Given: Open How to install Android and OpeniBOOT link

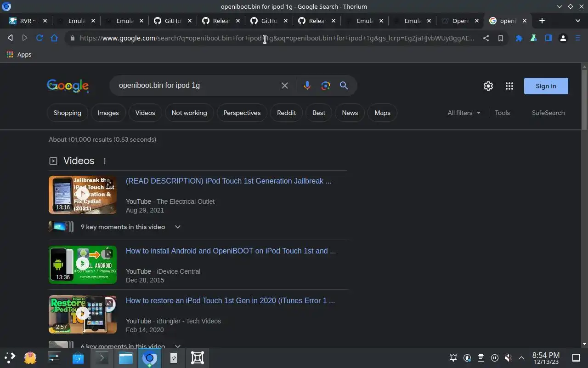Looking at the screenshot, I should [231, 251].
